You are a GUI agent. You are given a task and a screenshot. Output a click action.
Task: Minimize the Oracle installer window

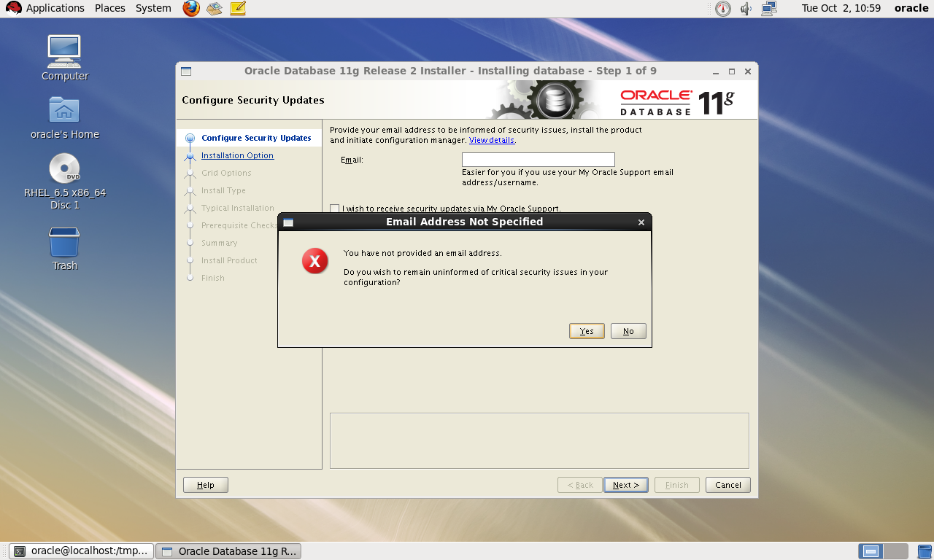tap(716, 71)
